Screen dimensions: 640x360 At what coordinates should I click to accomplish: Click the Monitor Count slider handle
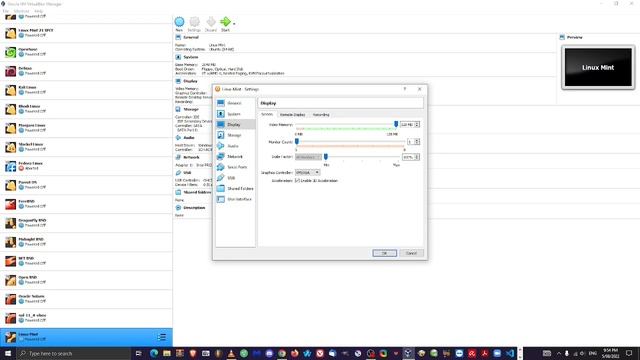297,141
